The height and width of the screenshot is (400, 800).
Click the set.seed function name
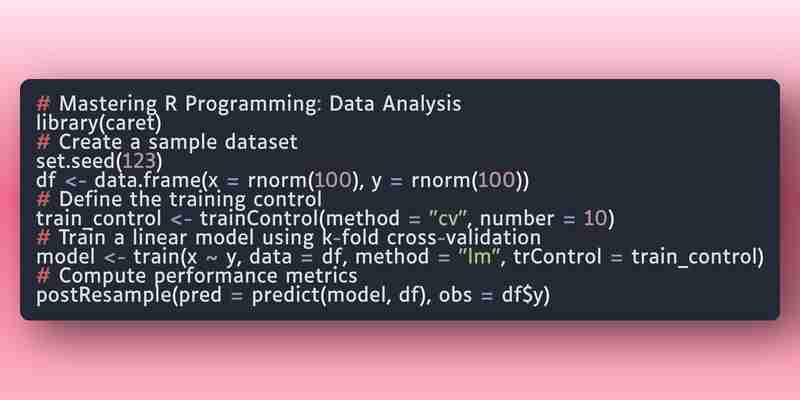(76, 161)
